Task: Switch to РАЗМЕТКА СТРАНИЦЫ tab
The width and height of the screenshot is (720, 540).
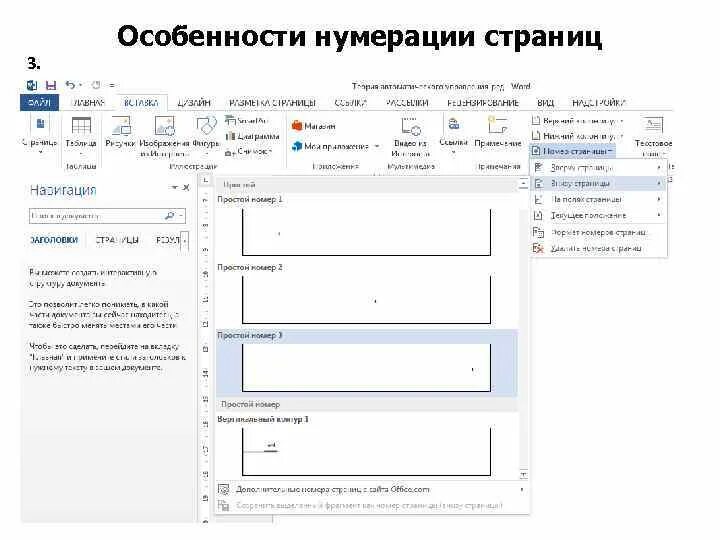Action: pos(272,102)
